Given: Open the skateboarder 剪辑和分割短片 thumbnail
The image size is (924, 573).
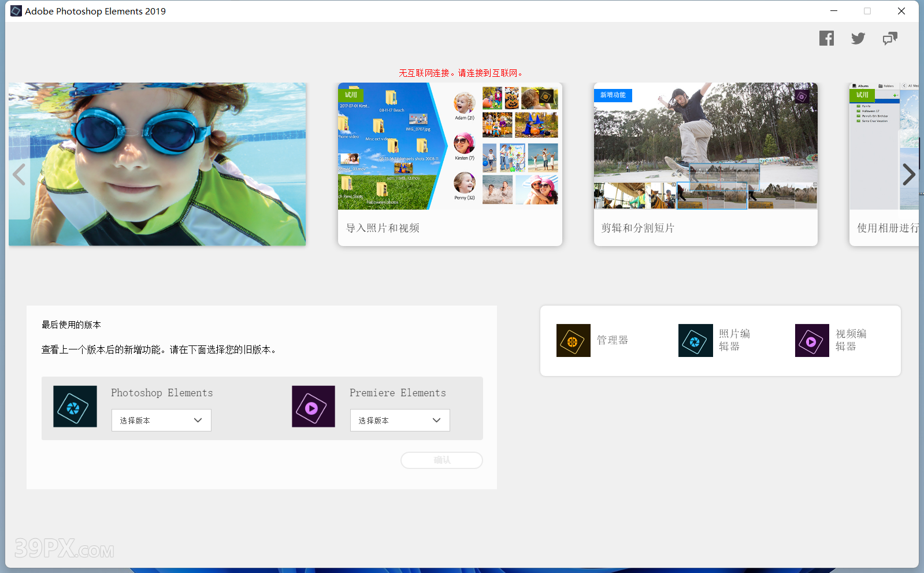Looking at the screenshot, I should tap(706, 146).
